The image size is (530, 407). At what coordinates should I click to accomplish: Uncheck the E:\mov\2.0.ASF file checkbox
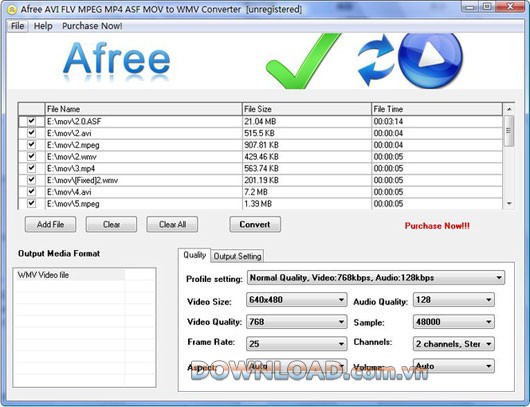click(x=31, y=121)
